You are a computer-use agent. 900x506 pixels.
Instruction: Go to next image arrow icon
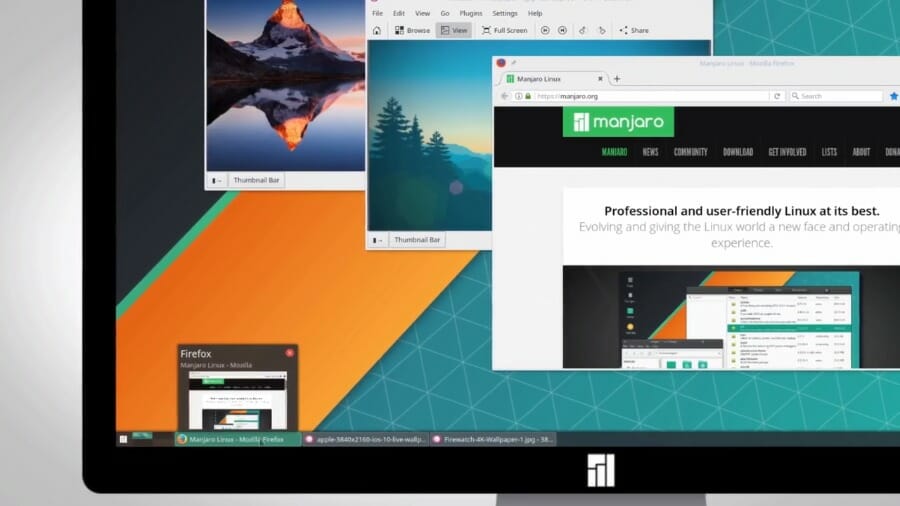coord(562,30)
